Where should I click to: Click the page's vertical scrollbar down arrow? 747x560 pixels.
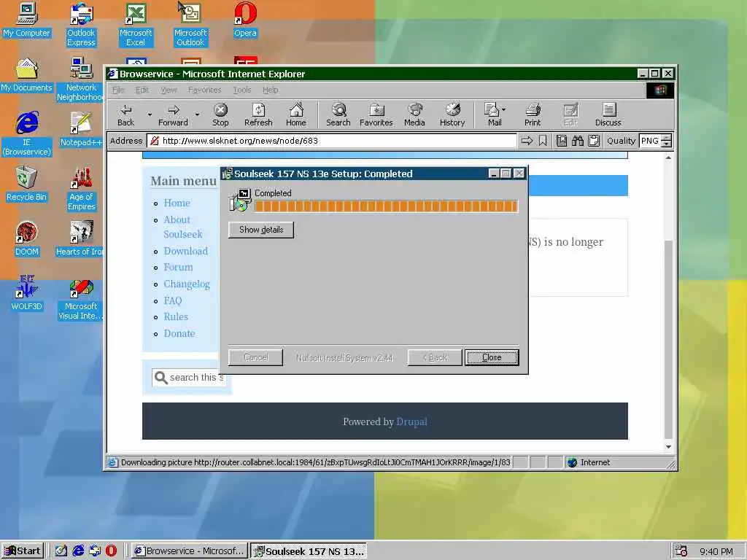click(x=668, y=447)
